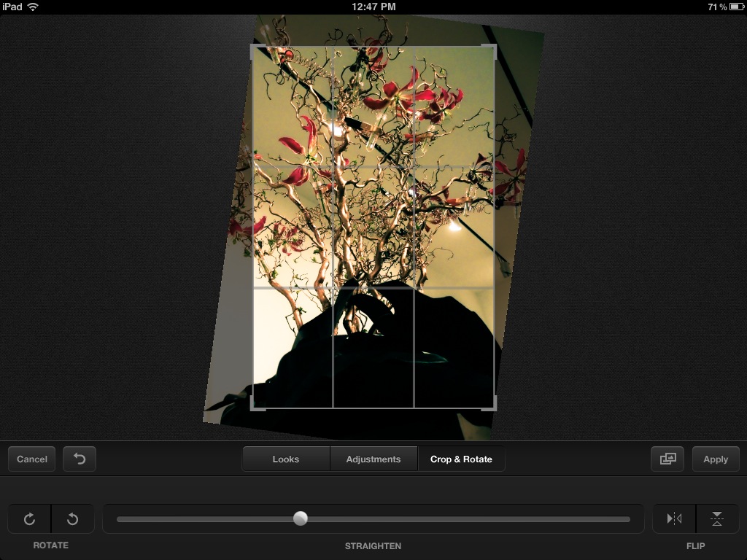Rotate the photo clockwise
Viewport: 747px width, 560px height.
pos(29,519)
